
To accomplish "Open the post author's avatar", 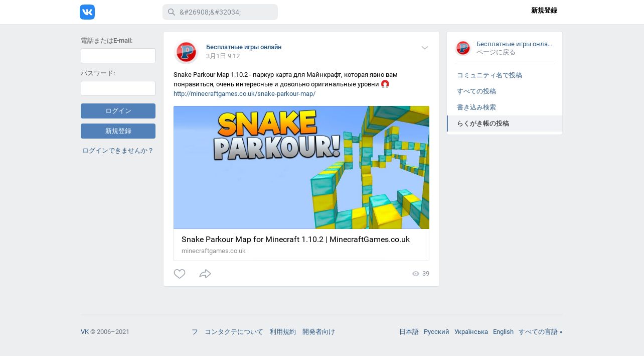I will coord(186,52).
